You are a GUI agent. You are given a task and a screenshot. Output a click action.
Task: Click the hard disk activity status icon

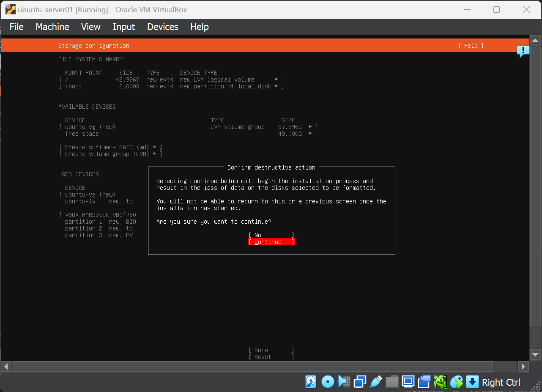311,382
